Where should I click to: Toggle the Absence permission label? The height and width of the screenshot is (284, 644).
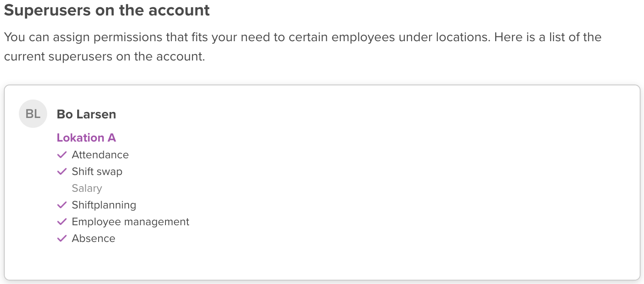93,238
